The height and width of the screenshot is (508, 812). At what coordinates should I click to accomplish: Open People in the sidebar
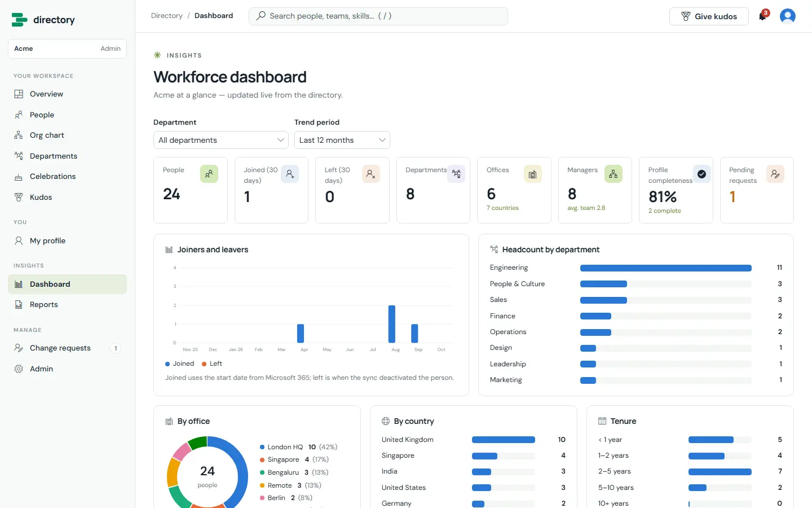[x=67, y=115]
